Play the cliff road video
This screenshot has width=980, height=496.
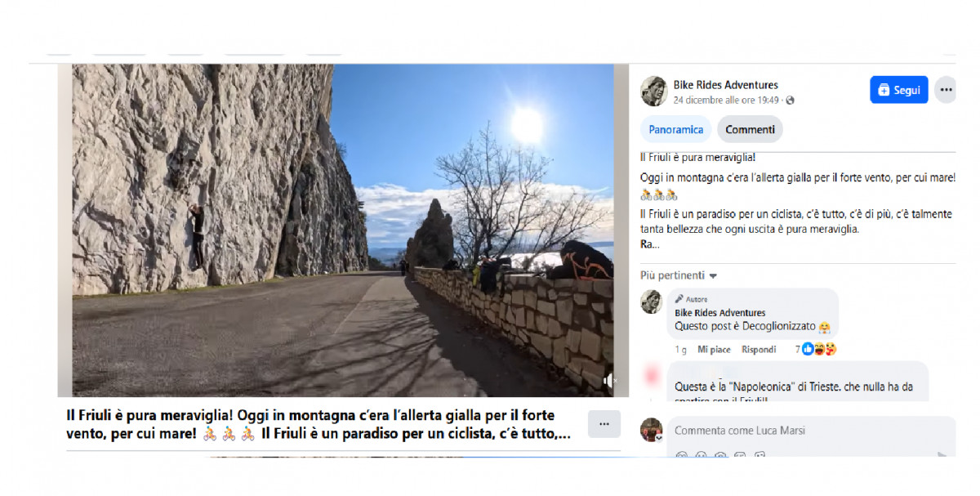coord(343,230)
